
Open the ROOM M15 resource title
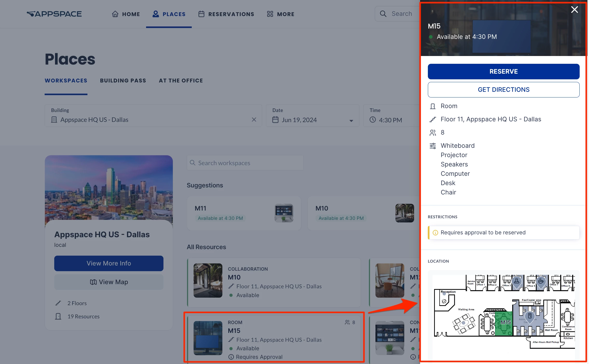234,331
